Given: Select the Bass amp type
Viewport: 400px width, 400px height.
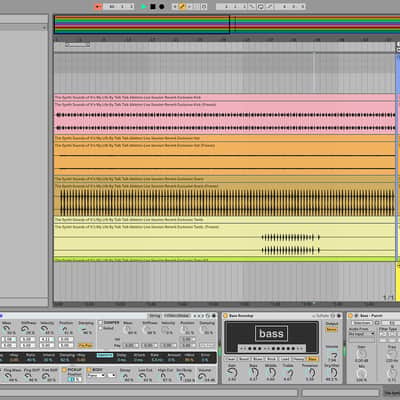Looking at the screenshot, I should coord(313,359).
